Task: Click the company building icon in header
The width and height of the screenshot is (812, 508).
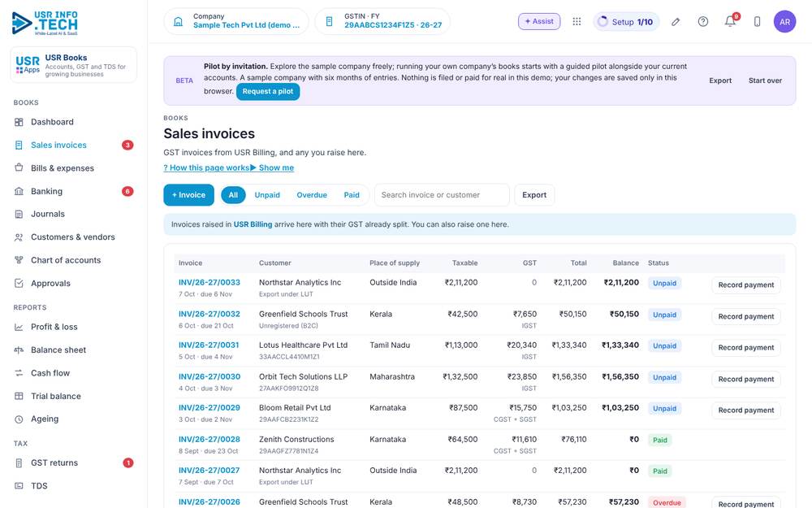Action: (178, 22)
